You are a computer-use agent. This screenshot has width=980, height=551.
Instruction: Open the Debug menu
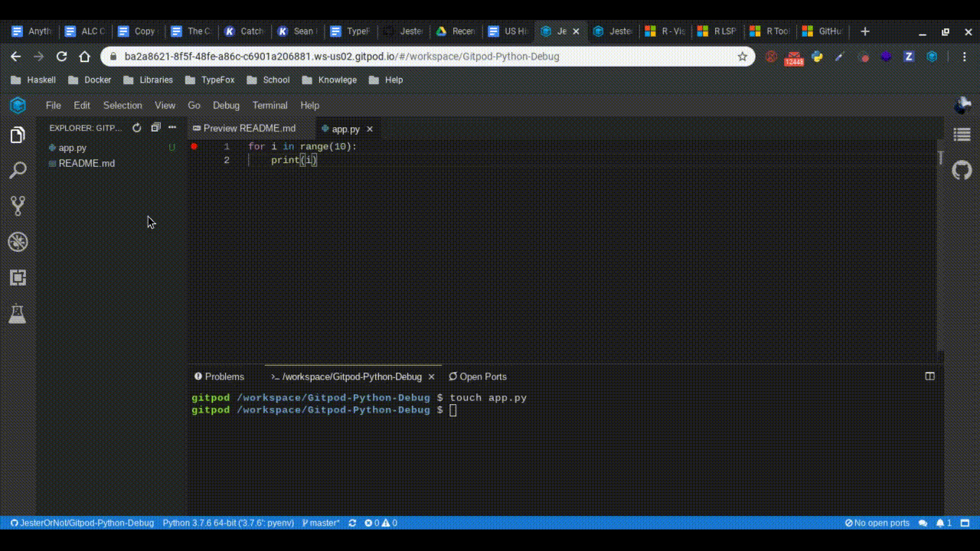click(226, 105)
